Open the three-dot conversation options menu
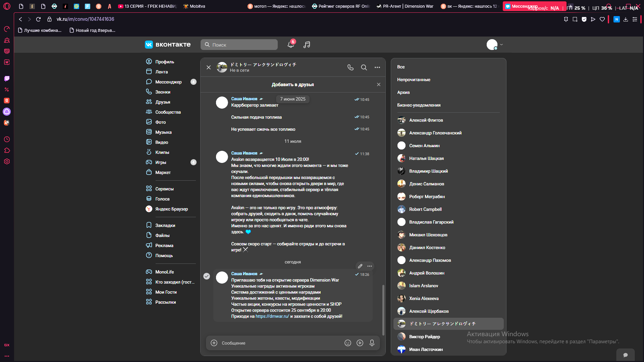This screenshot has width=644, height=362. pyautogui.click(x=377, y=67)
